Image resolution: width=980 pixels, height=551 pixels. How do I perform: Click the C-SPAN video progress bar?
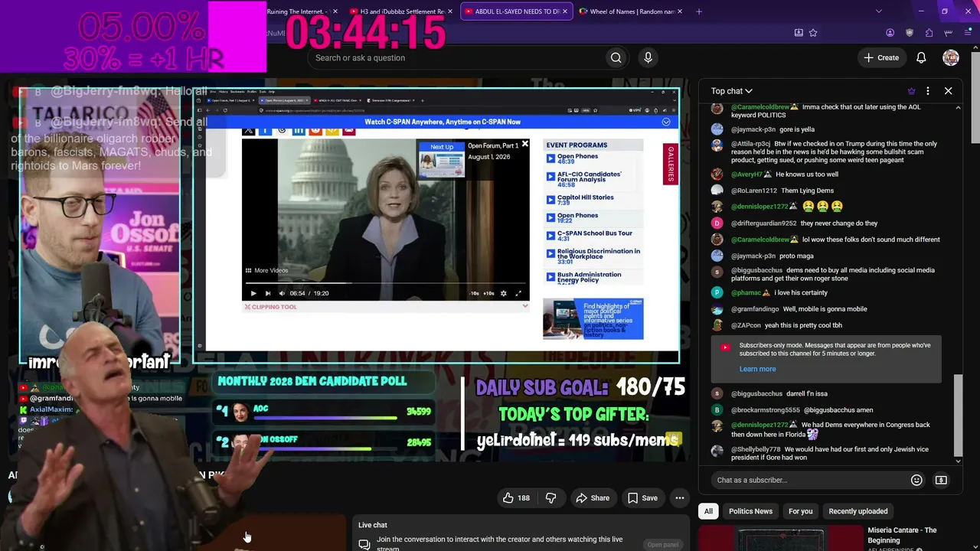386,283
